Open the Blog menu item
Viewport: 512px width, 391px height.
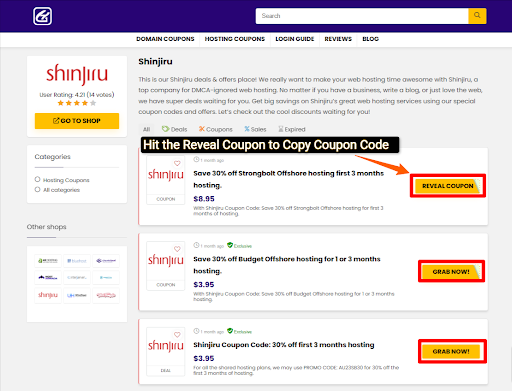[x=370, y=39]
